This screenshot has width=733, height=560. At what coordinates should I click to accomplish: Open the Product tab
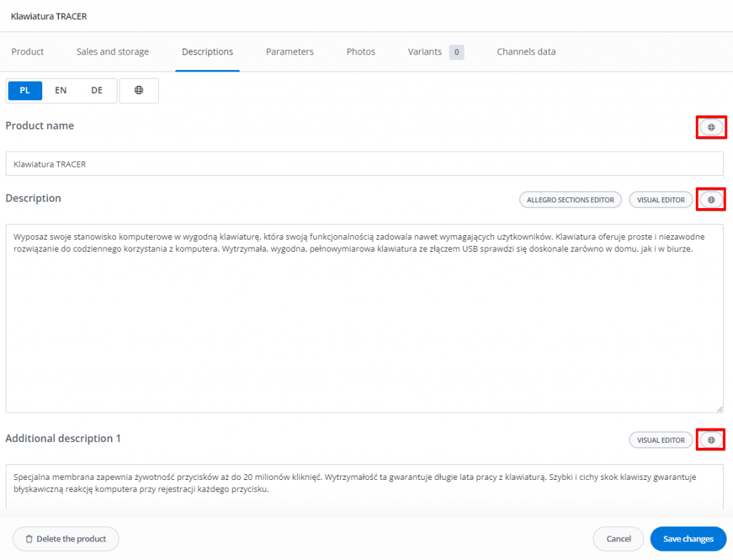tap(28, 51)
